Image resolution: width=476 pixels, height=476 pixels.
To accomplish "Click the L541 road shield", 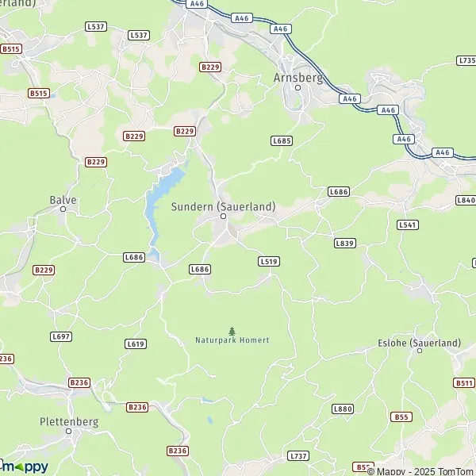I will click(x=408, y=225).
